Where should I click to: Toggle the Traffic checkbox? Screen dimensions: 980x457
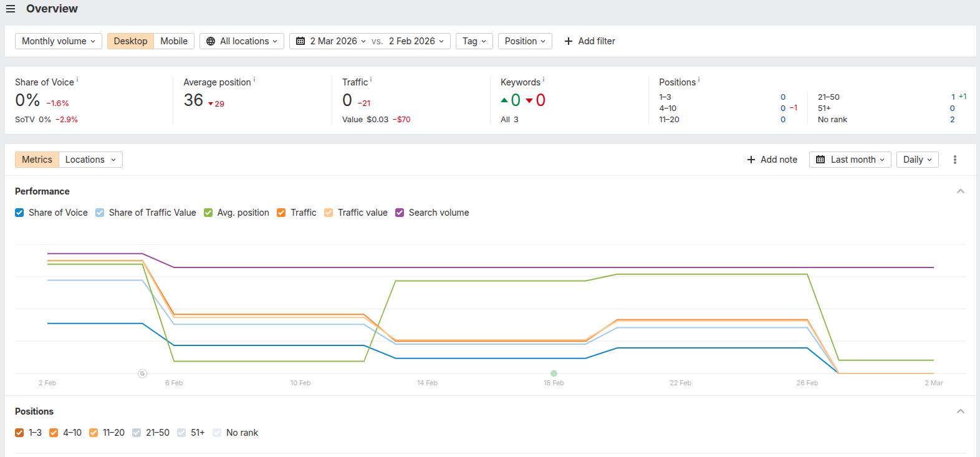pyautogui.click(x=282, y=213)
